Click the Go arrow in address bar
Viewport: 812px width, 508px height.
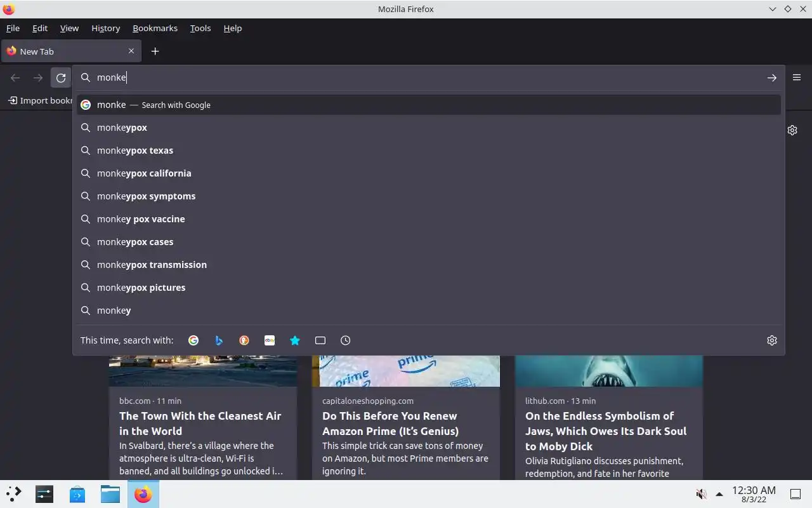click(x=772, y=77)
